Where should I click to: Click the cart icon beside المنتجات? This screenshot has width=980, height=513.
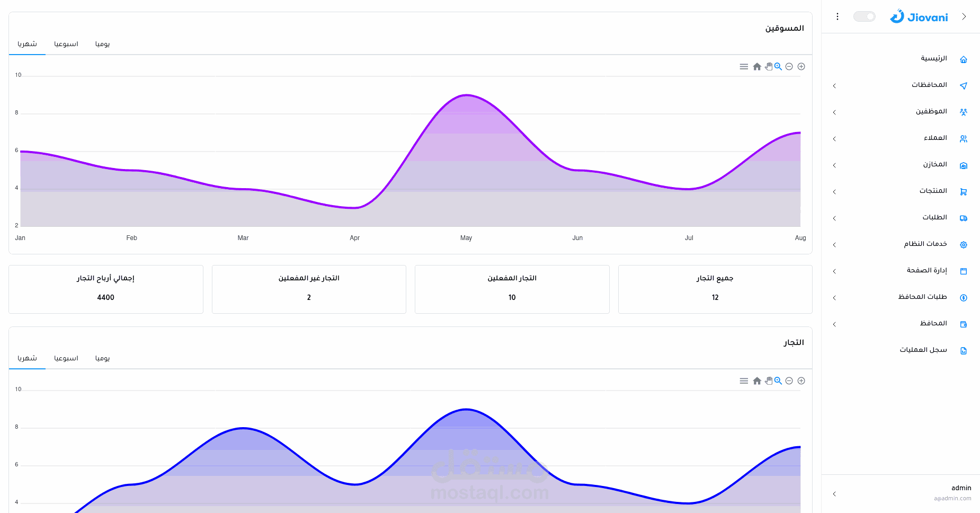coord(964,192)
